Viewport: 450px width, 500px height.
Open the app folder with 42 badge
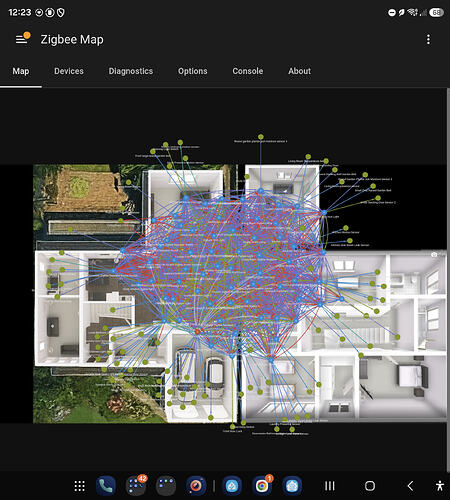coord(136,485)
